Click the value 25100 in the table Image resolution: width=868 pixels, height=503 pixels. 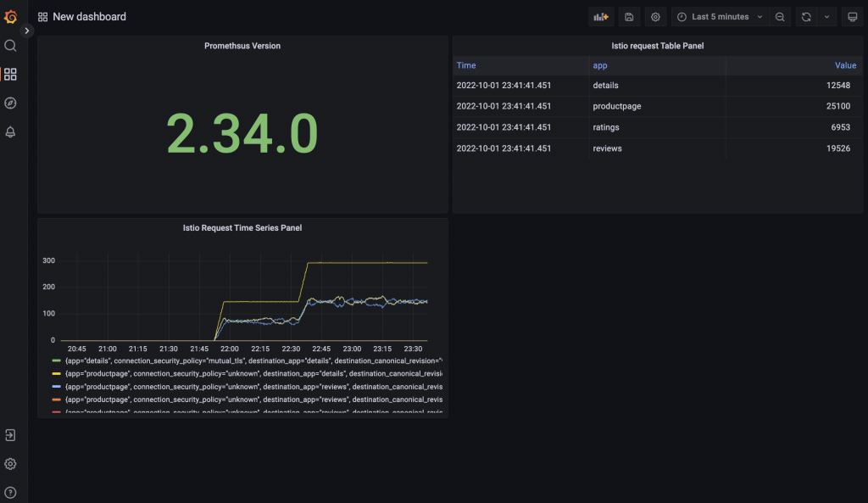coord(838,106)
